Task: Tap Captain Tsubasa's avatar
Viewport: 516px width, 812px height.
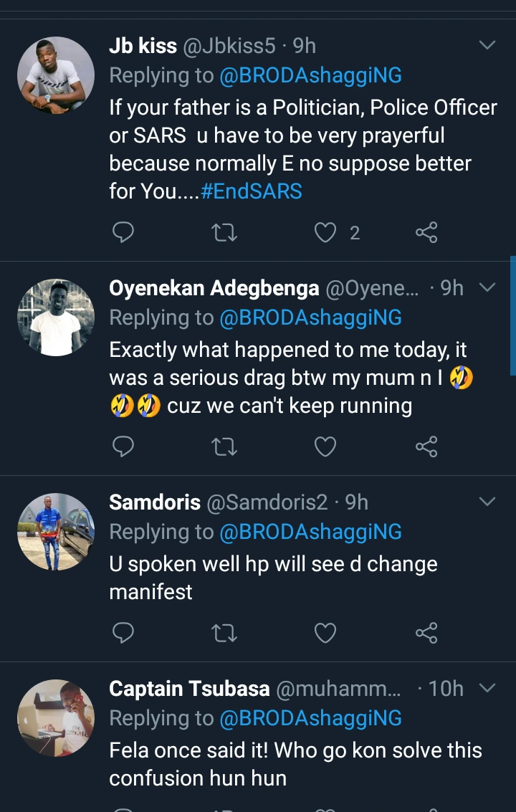Action: click(55, 718)
